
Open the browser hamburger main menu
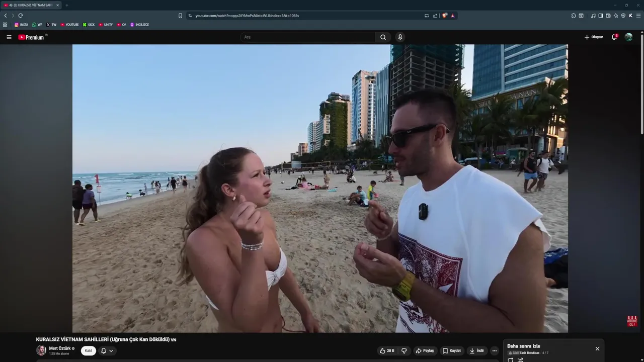point(638,16)
